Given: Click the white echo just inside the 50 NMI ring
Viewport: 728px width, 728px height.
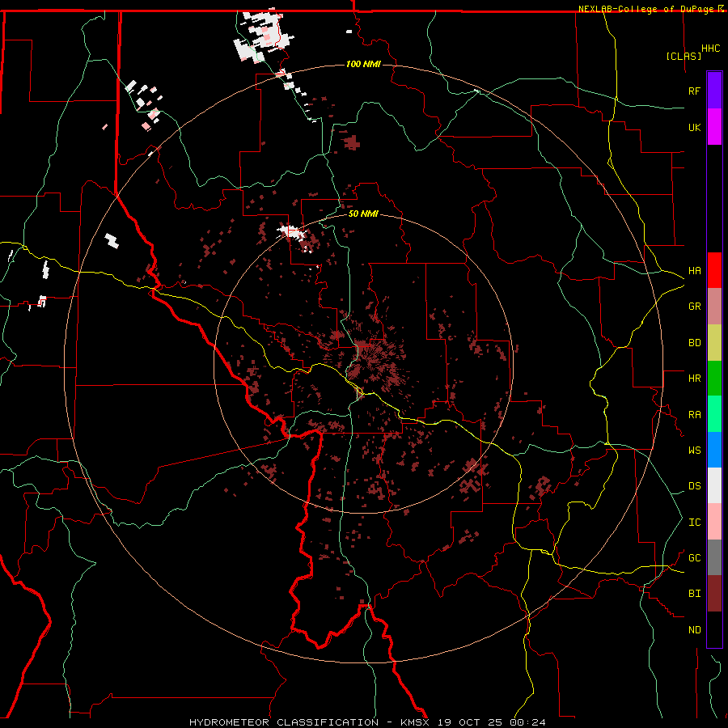Looking at the screenshot, I should (x=291, y=231).
